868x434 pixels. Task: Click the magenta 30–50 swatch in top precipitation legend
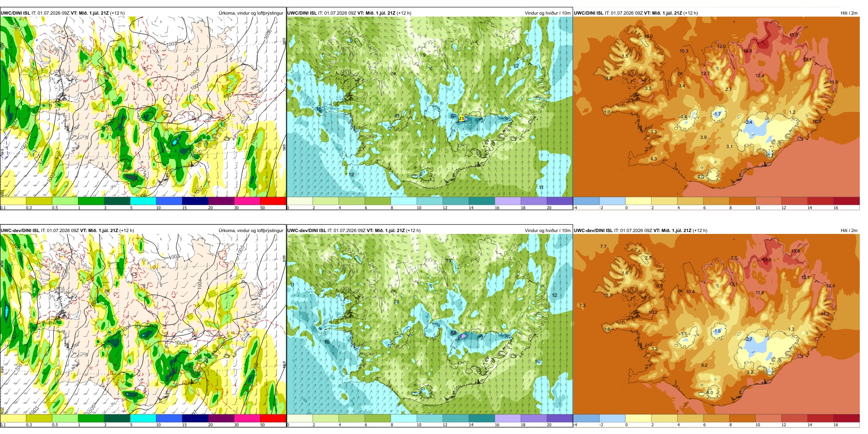247,201
